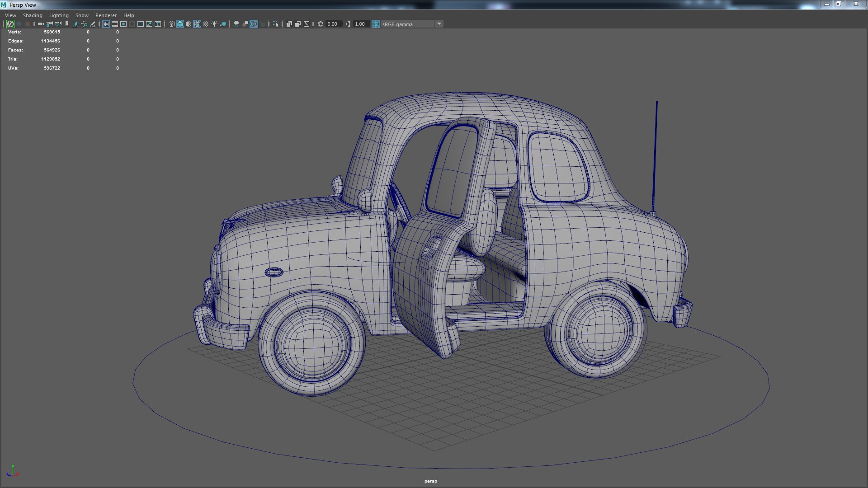Toggle X-Ray Active Components icon
Image resolution: width=868 pixels, height=488 pixels.
(298, 24)
